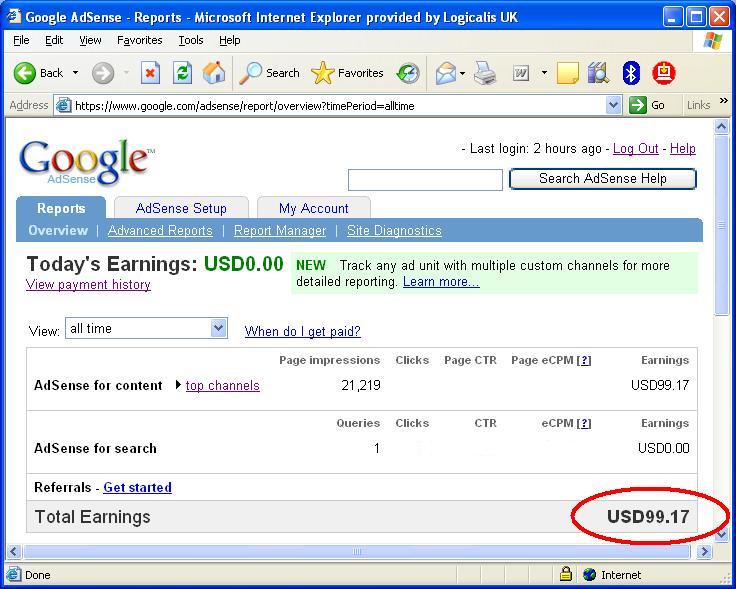Open the Help menu
This screenshot has width=736, height=589.
point(230,40)
